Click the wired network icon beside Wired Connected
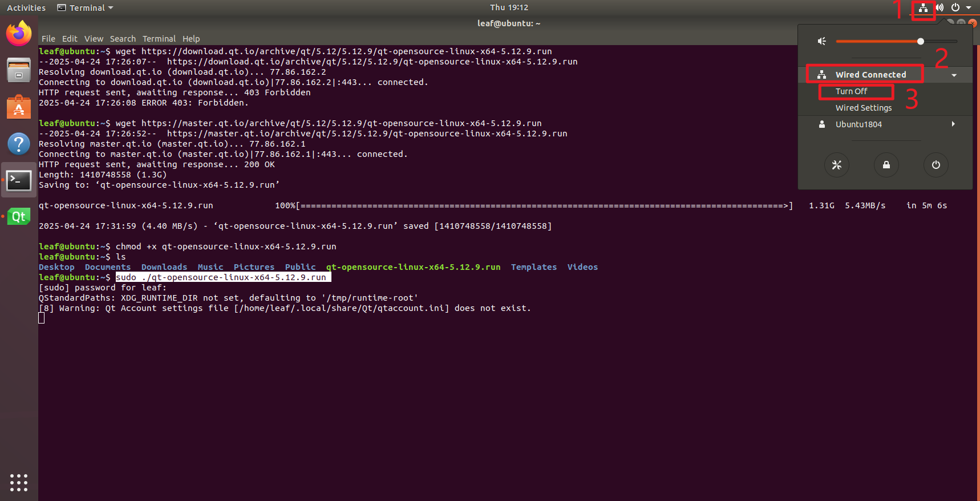 pos(822,75)
